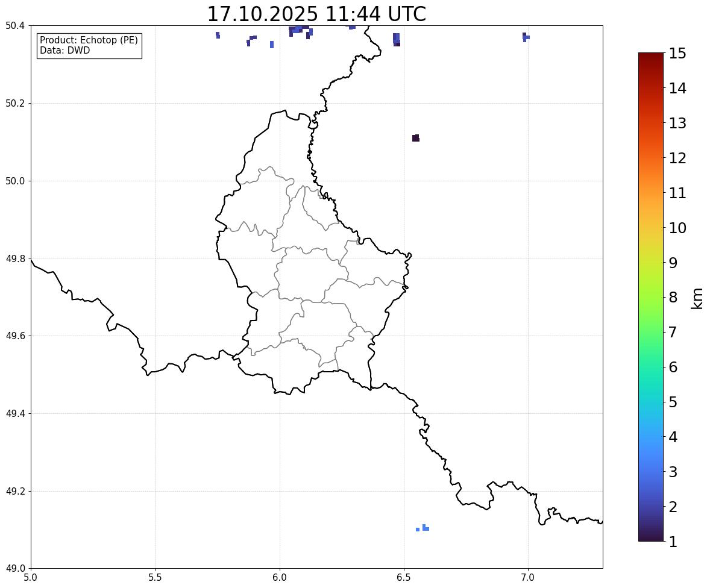Click the longitude axis label 6.5
Image resolution: width=710 pixels, height=588 pixels.
tap(404, 578)
